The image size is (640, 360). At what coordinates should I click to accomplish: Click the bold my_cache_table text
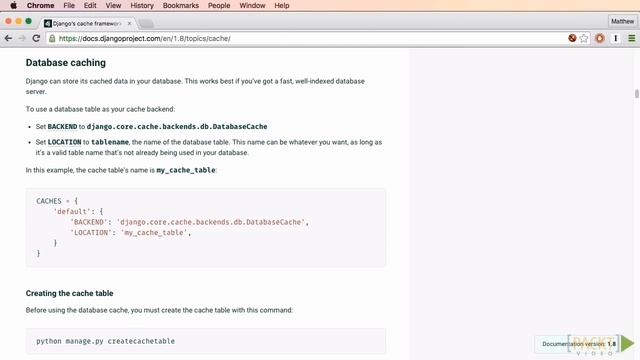point(186,170)
